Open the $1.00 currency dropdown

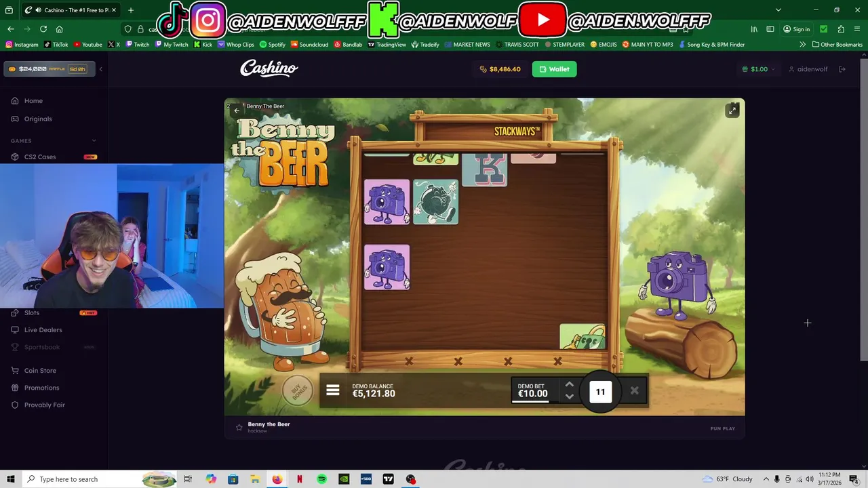pos(758,69)
